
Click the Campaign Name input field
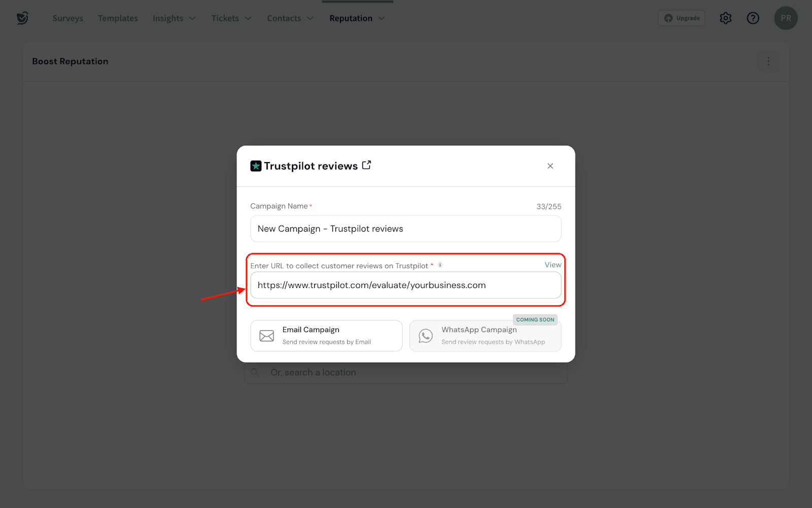(405, 229)
